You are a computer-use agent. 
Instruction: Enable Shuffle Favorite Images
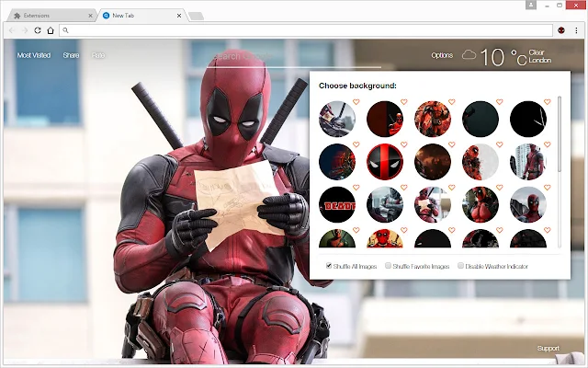pyautogui.click(x=388, y=266)
